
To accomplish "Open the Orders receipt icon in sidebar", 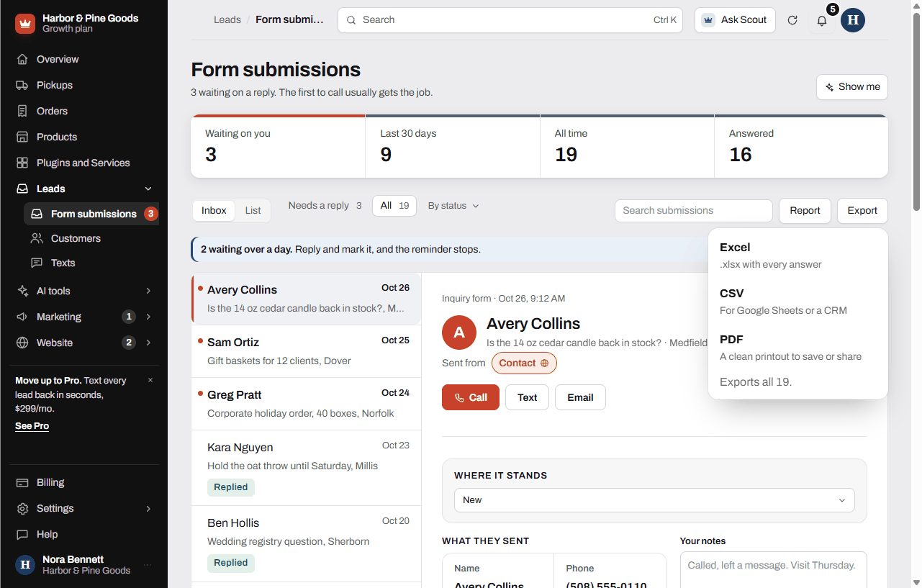I will click(22, 111).
